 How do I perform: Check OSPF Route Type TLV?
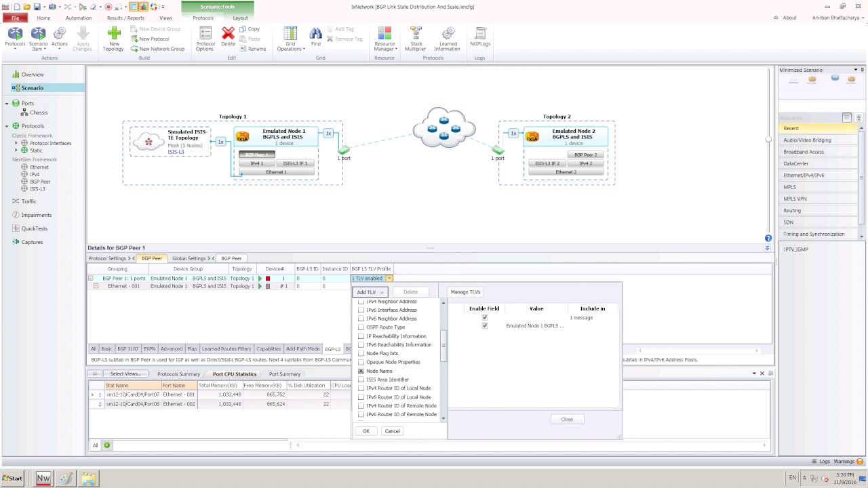tap(361, 327)
